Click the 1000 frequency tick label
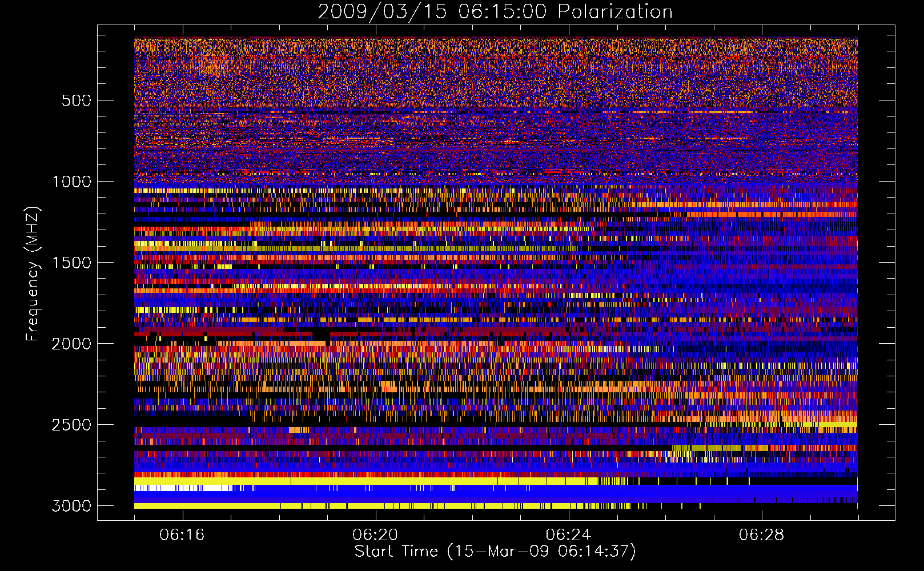This screenshot has width=924, height=571. pos(71,182)
